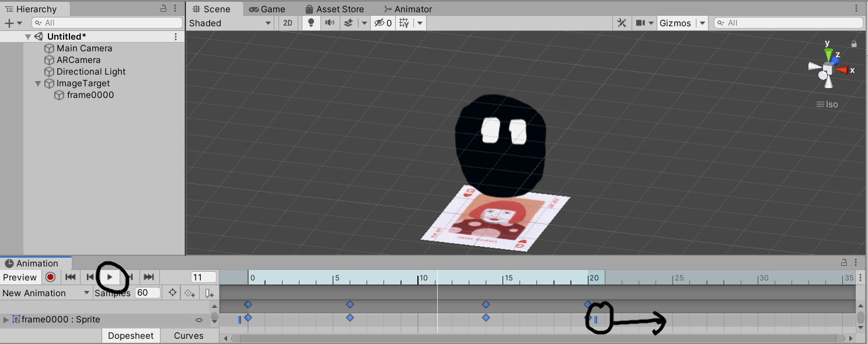Go to last keyframe button

tap(149, 277)
